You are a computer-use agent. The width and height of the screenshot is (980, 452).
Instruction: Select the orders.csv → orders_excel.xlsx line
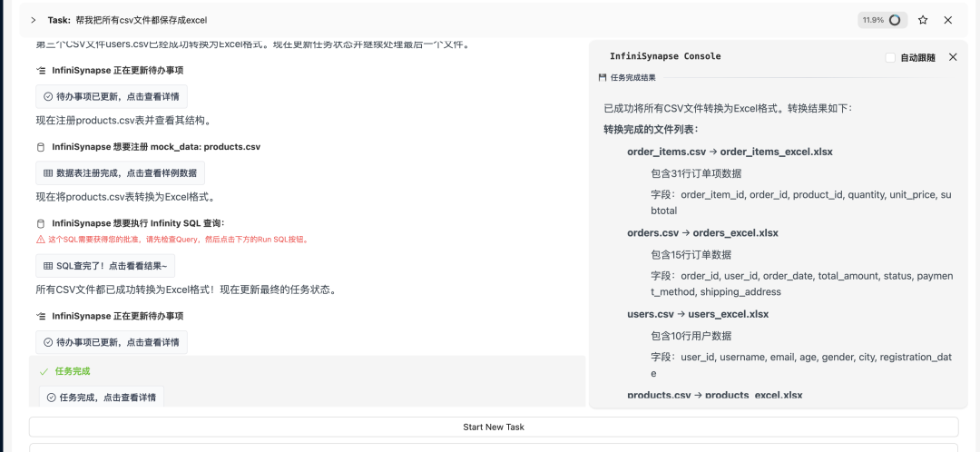[x=702, y=233]
